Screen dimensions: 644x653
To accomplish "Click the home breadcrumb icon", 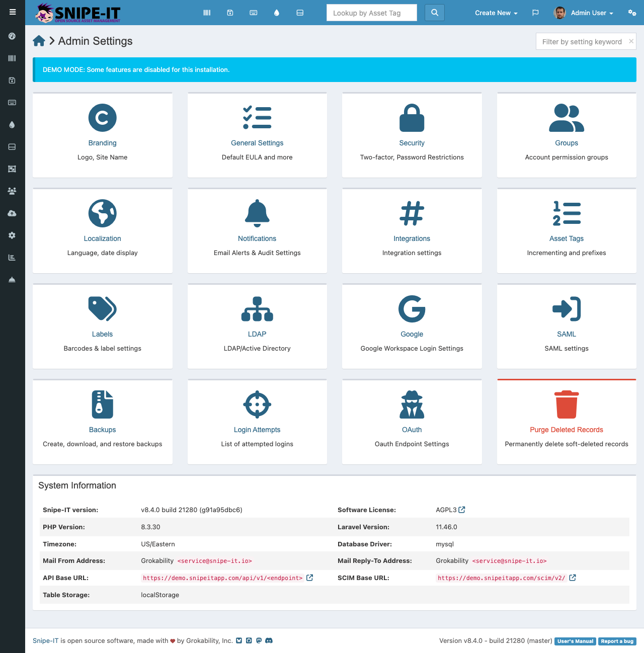I will (x=39, y=41).
